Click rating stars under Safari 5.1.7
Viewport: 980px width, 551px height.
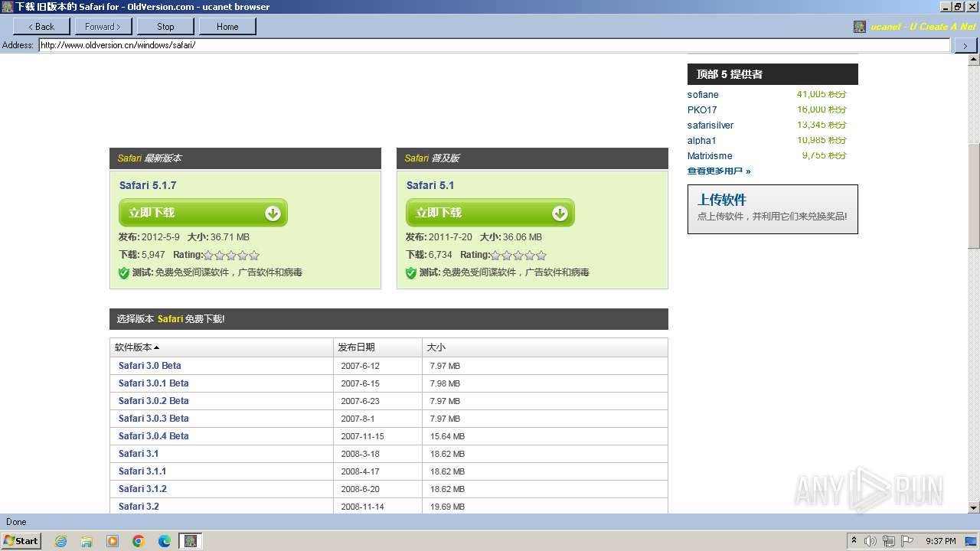tap(231, 255)
